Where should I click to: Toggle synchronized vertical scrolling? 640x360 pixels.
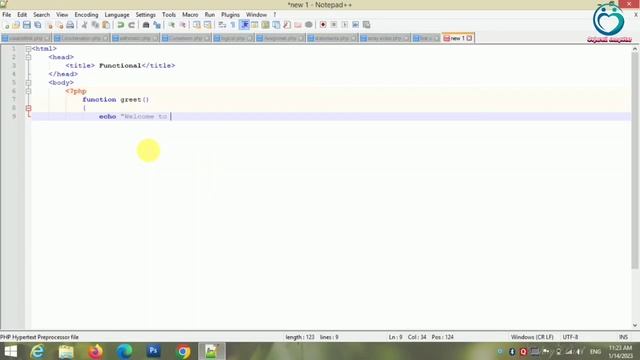point(197,25)
